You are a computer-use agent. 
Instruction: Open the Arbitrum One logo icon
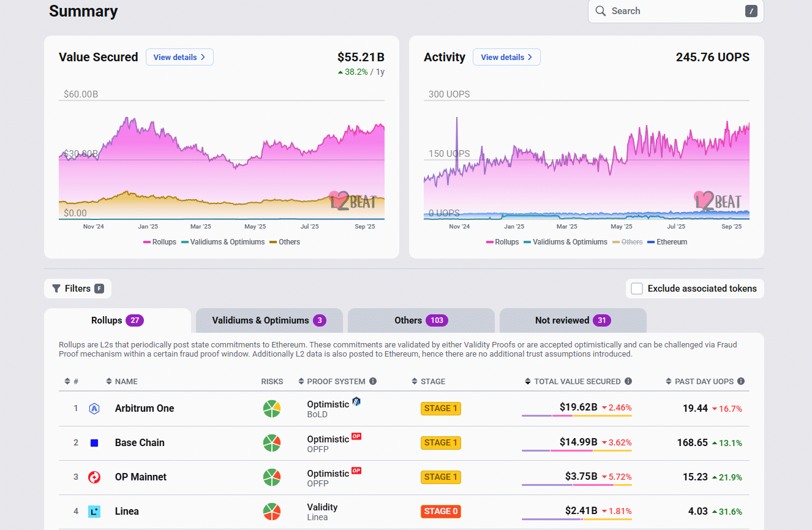(94, 409)
